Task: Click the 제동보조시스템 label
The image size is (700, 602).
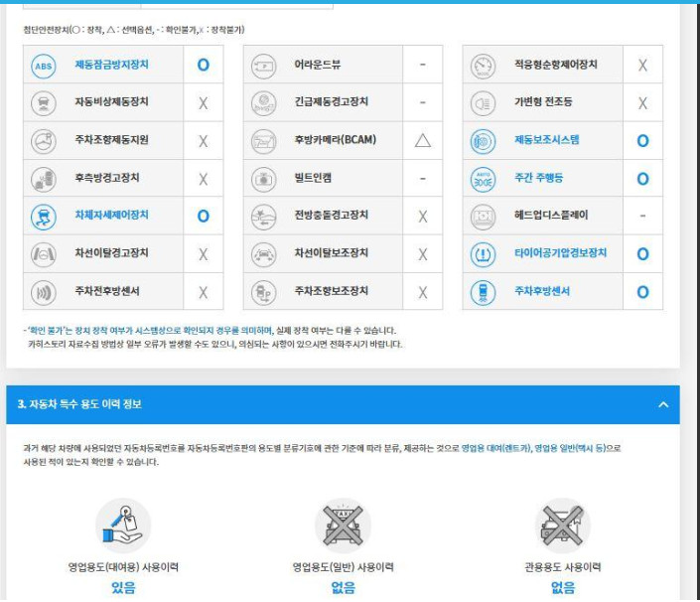Action: click(547, 140)
